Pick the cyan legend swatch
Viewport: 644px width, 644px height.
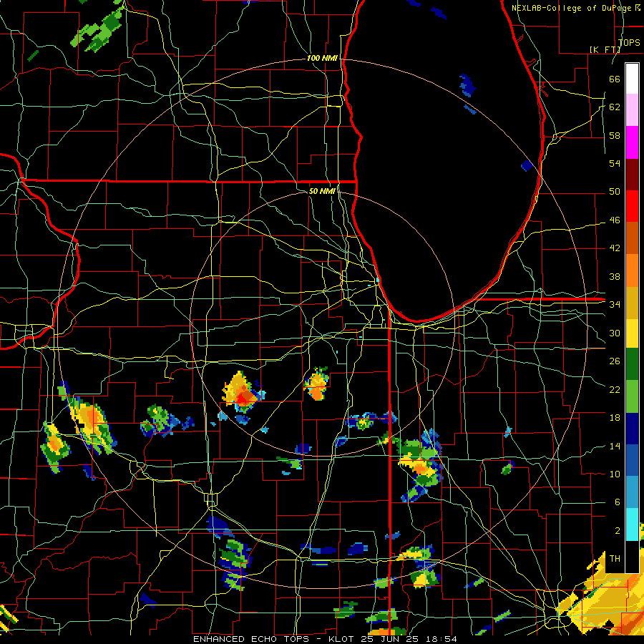pos(632,525)
